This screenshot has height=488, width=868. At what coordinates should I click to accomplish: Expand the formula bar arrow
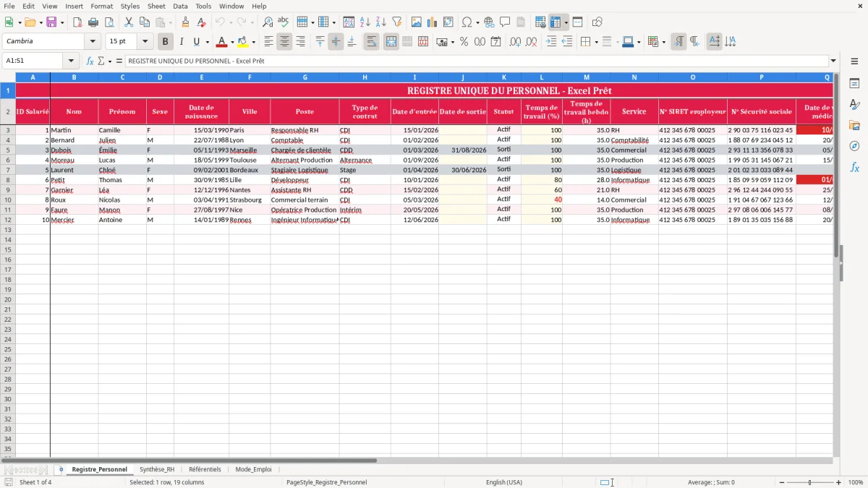click(833, 61)
